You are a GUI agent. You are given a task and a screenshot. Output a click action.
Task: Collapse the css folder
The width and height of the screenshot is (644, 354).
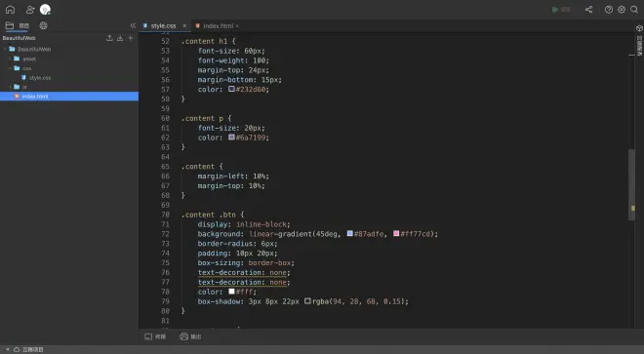pos(11,68)
